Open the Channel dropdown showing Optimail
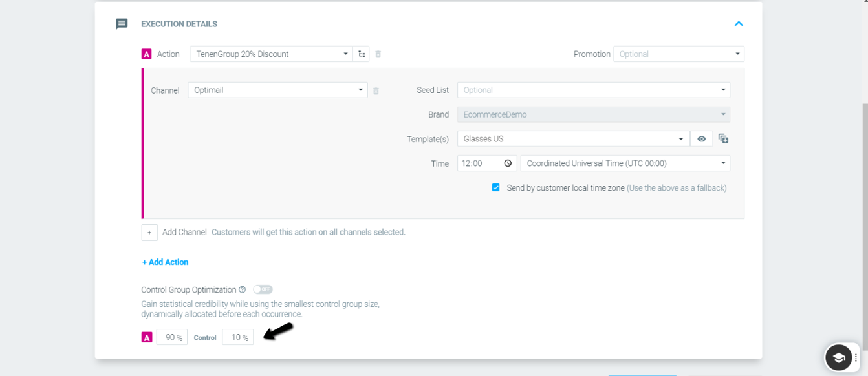Viewport: 868px width, 376px height. [x=277, y=90]
